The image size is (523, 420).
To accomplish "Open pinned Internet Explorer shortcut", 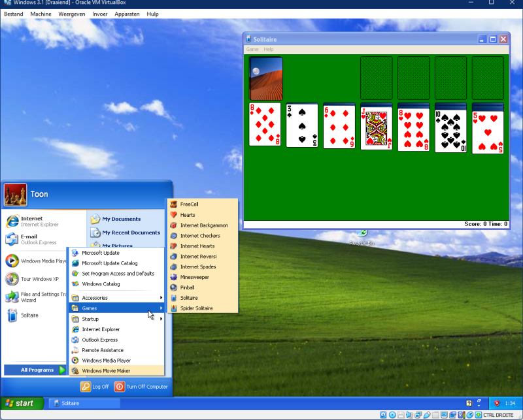I will pyautogui.click(x=44, y=221).
